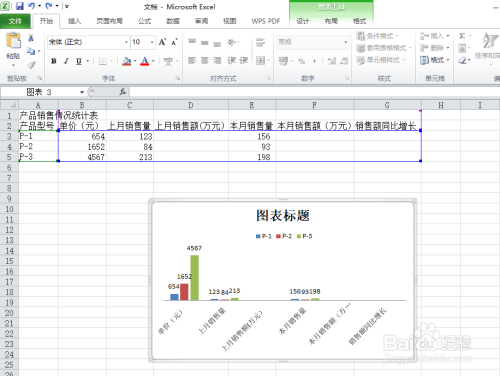Viewport: 500px width, 376px height.
Task: Click top align icon
Action: [x=192, y=42]
